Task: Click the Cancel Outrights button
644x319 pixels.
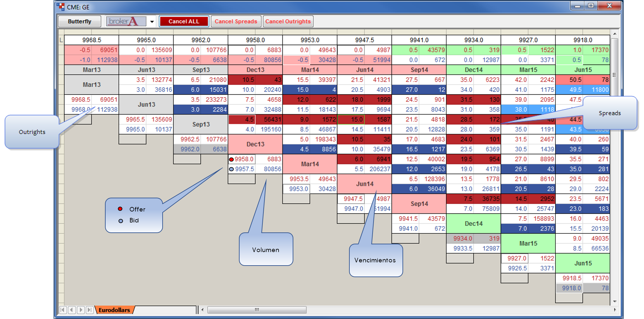Action: coord(288,22)
